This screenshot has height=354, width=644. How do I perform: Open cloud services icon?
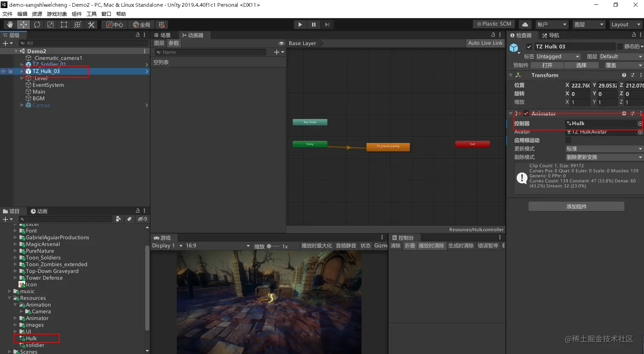pyautogui.click(x=525, y=25)
